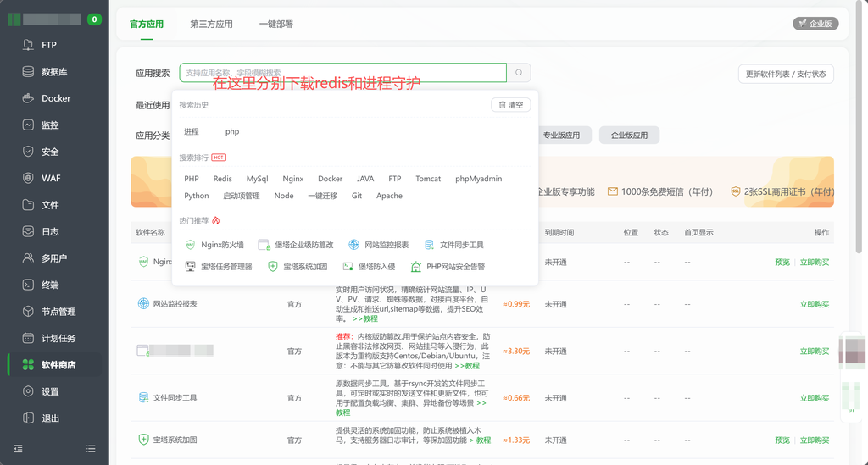Filter by 专业版应用 category

click(561, 135)
